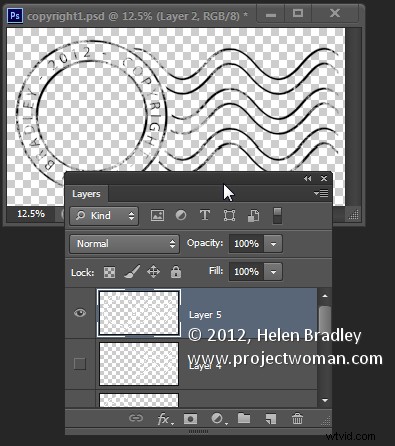Delete layer trash icon

point(297,418)
